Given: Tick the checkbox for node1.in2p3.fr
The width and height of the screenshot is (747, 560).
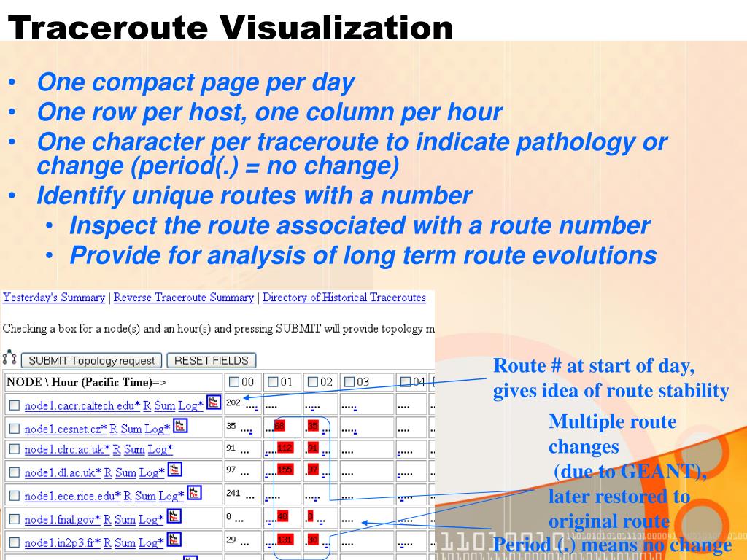Looking at the screenshot, I should tap(15, 542).
